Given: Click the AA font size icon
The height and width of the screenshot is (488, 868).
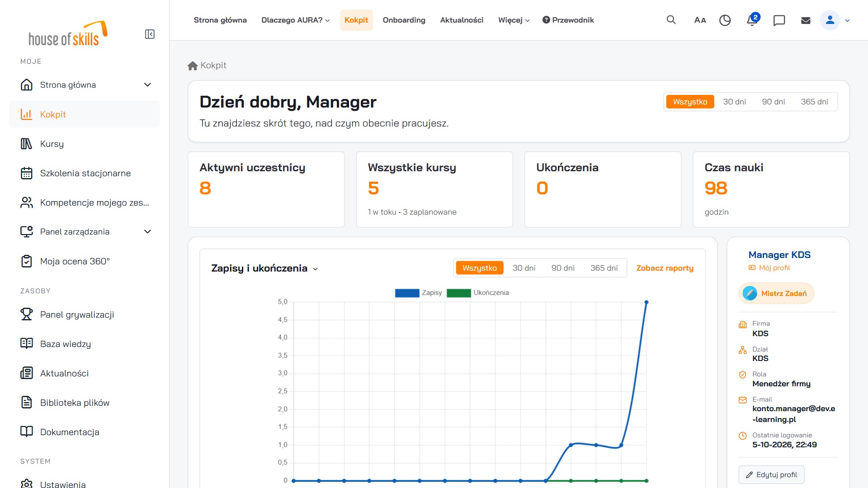Looking at the screenshot, I should pyautogui.click(x=700, y=20).
